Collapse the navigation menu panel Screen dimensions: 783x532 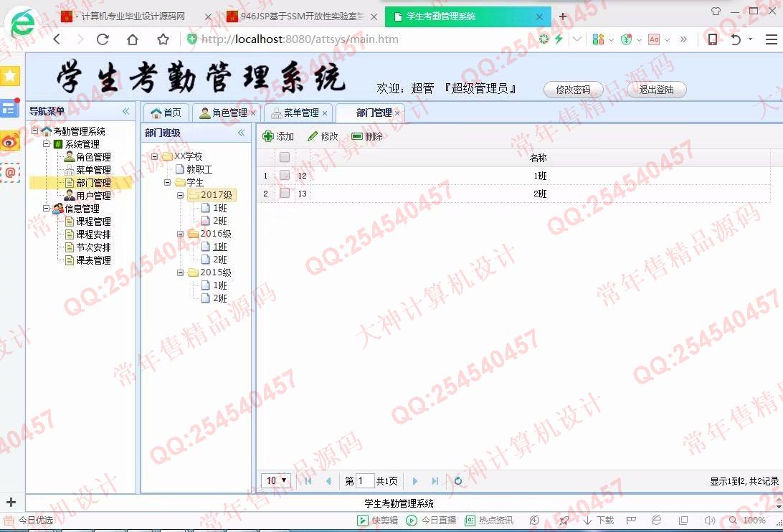coord(125,111)
